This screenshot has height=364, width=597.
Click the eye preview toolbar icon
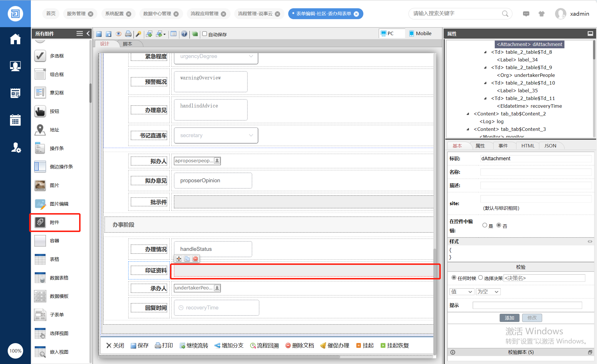pos(118,34)
